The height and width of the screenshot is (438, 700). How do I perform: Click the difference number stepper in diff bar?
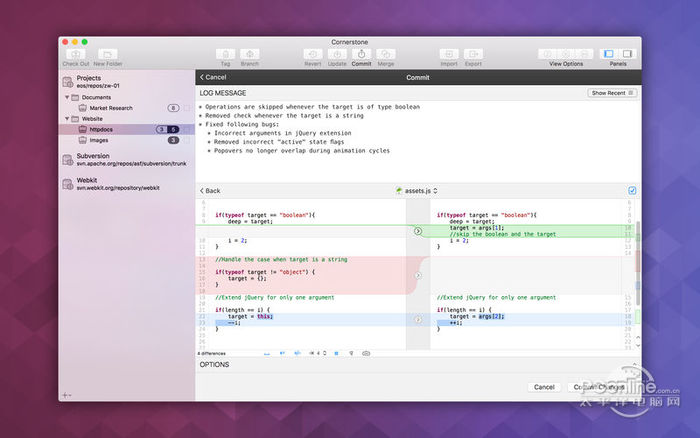click(x=325, y=353)
